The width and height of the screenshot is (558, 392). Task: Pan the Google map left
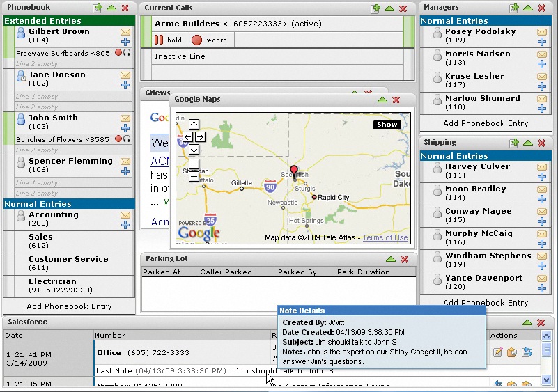point(188,136)
